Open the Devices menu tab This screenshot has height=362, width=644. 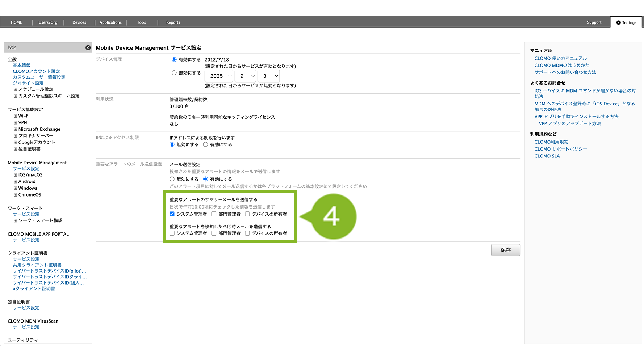click(79, 22)
